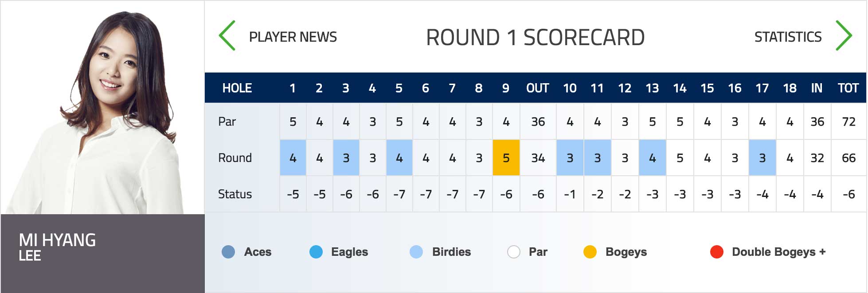Click the birdie cell for hole 17

tap(762, 158)
